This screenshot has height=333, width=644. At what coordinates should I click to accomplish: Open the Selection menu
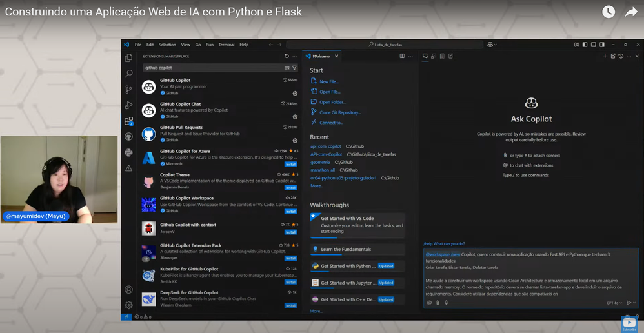pyautogui.click(x=167, y=45)
